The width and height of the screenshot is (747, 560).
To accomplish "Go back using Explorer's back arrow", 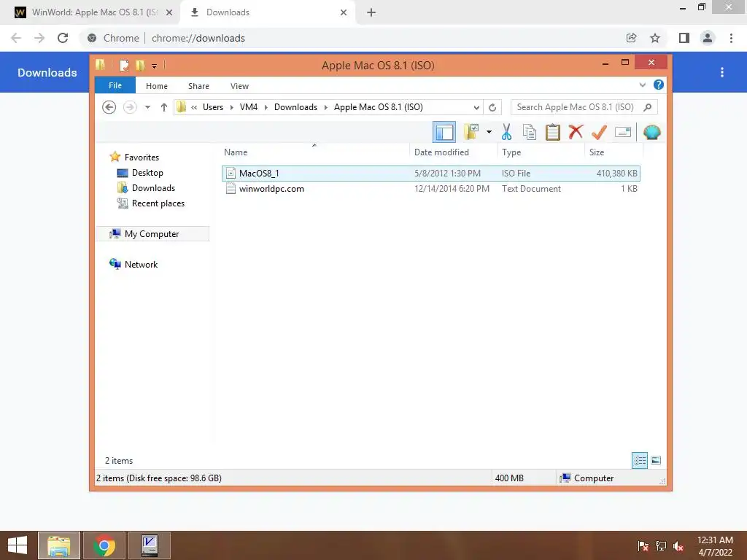I will 109,107.
